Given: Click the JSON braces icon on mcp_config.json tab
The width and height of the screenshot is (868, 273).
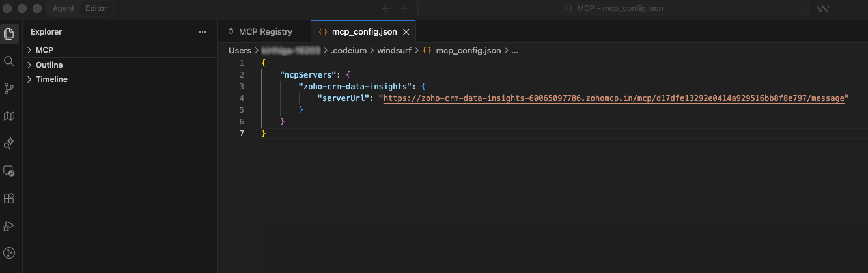Looking at the screenshot, I should pyautogui.click(x=324, y=31).
